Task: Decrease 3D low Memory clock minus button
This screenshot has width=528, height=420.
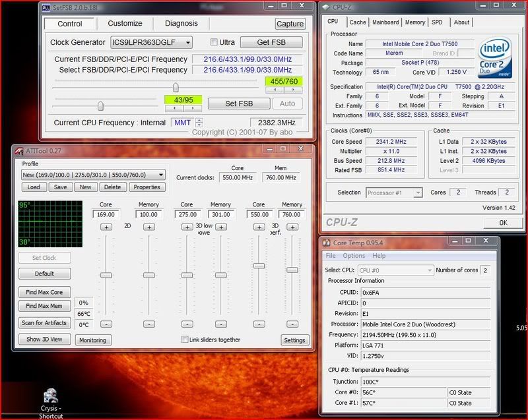Action: pyautogui.click(x=221, y=324)
